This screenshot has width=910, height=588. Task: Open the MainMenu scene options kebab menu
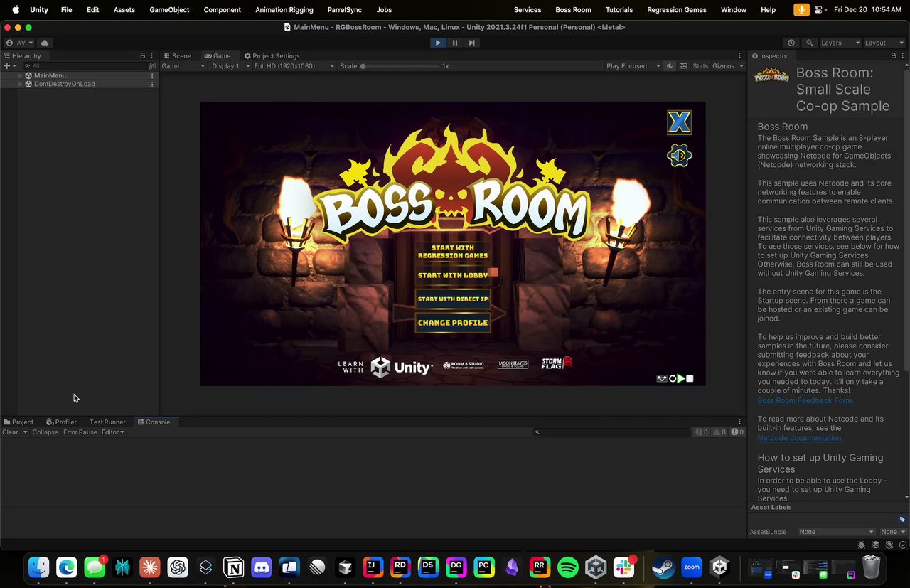(152, 75)
